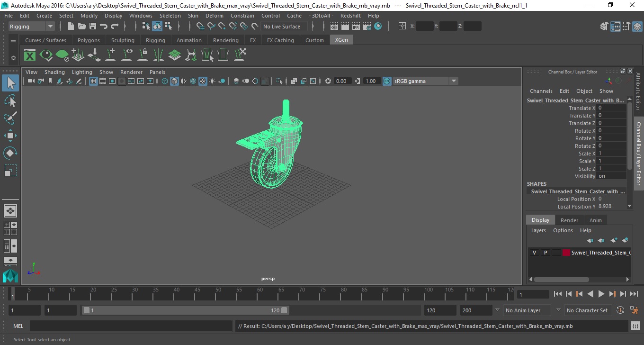Toggle XGen preview eye shelf icon

(46, 55)
